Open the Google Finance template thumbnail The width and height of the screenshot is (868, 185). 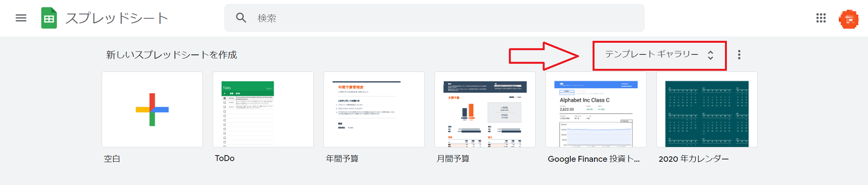[596, 109]
